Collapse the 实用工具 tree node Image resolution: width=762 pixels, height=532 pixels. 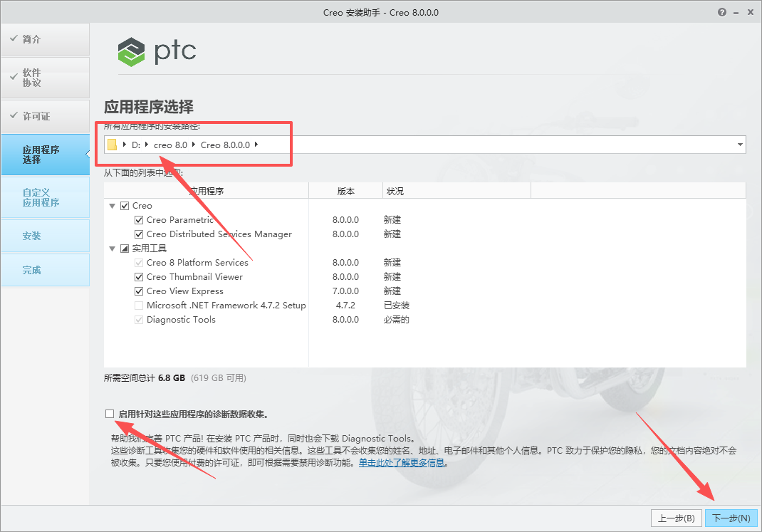113,248
